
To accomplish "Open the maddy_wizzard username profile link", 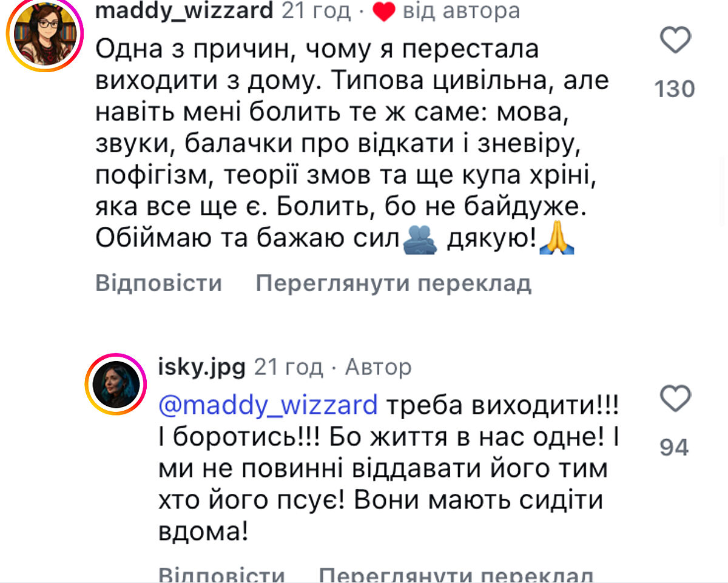I will click(x=184, y=10).
